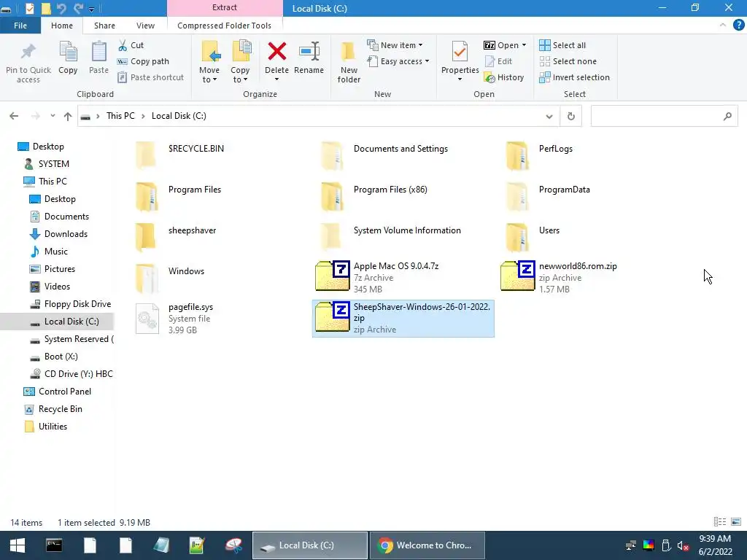Open the Compressed Folder Tools tab
Image resolution: width=747 pixels, height=560 pixels.
(225, 26)
